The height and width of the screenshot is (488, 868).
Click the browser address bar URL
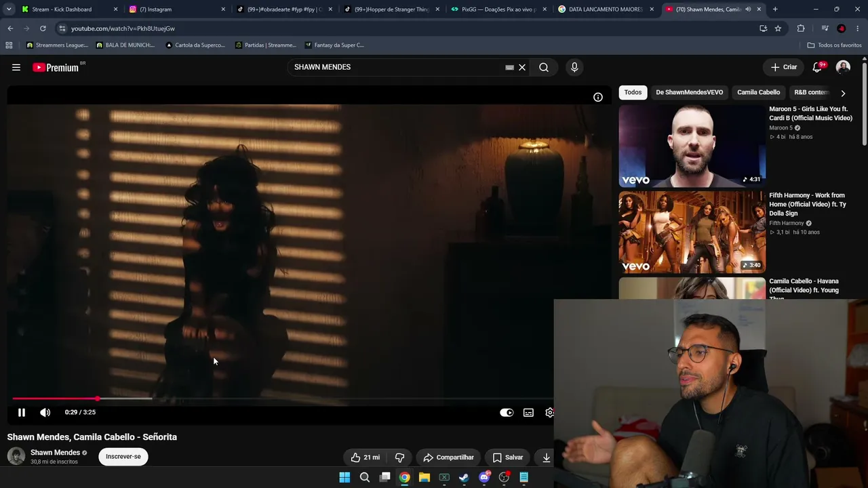click(123, 28)
